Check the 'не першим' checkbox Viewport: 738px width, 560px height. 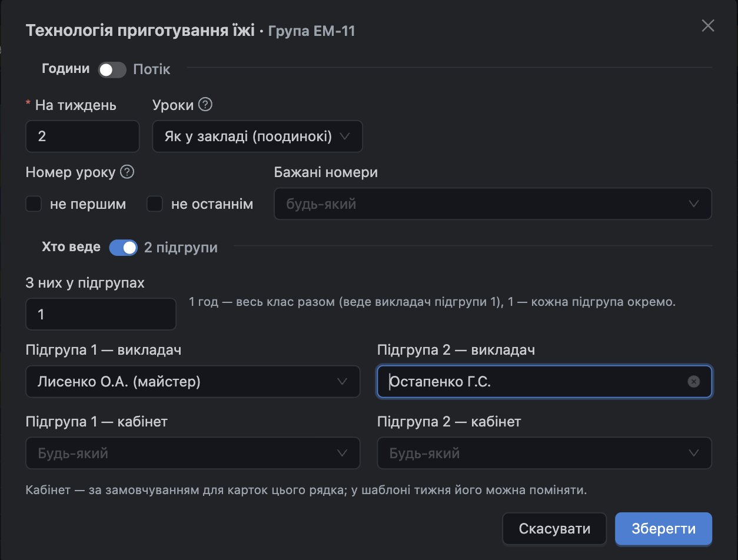pos(34,204)
